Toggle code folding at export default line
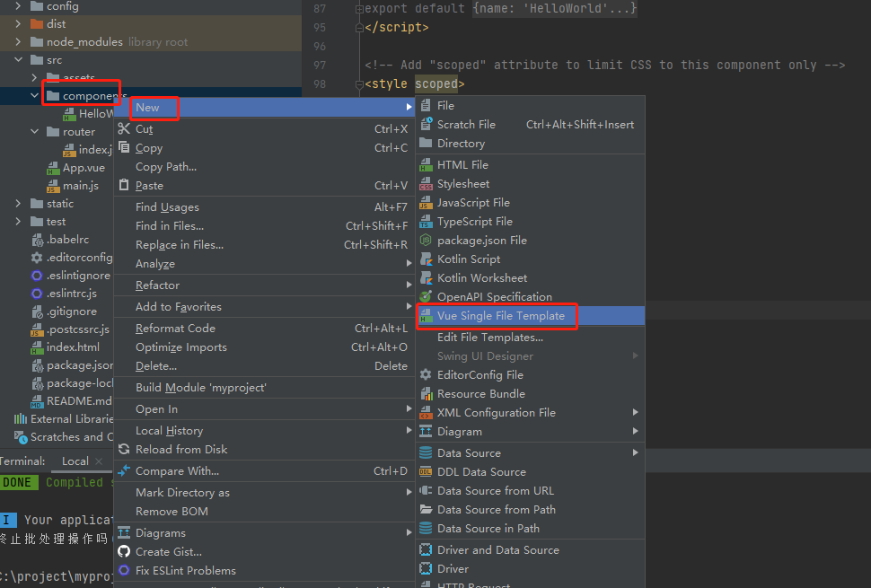Screen dimensions: 871x588 coord(359,9)
